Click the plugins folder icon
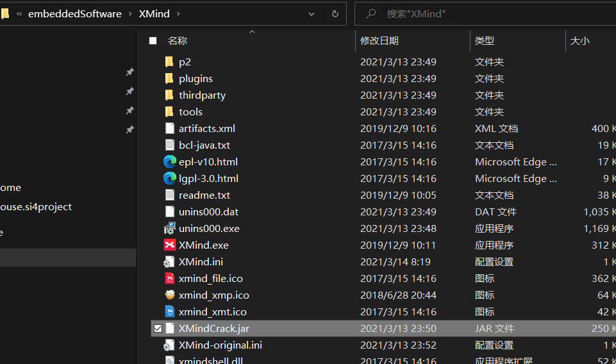The image size is (616, 364). coord(169,79)
